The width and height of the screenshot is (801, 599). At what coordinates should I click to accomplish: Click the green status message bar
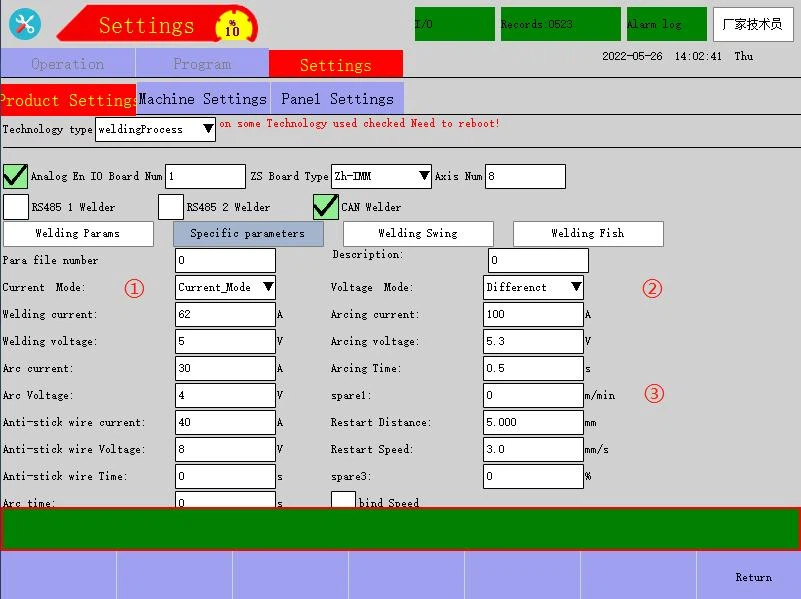[400, 529]
